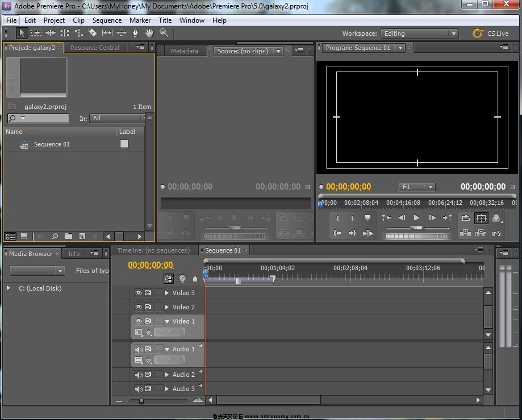Screen dimensions: 522x420
Task: Select the Rolling Edit tool
Action: click(x=65, y=32)
